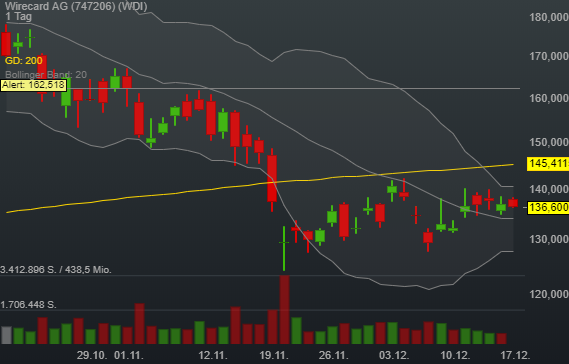The height and width of the screenshot is (364, 569).
Task: Click the 3.412.896 S. / 438,5 Mio. volume label
Action: [x=56, y=270]
